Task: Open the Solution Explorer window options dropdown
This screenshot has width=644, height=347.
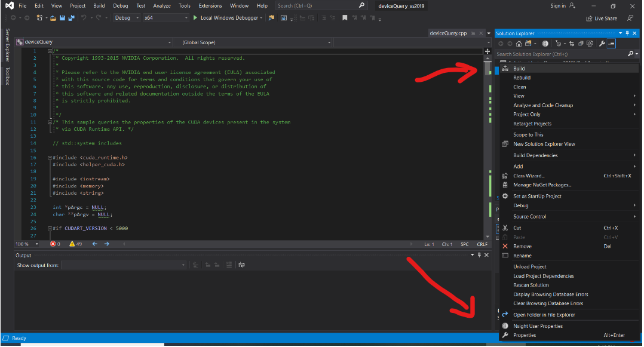Action: [x=620, y=33]
